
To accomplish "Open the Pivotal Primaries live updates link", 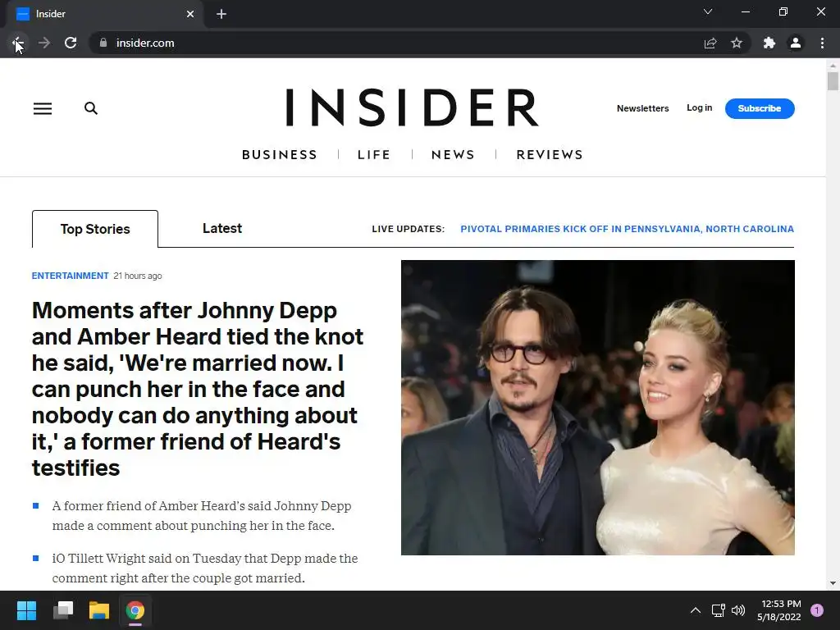I will coord(628,229).
